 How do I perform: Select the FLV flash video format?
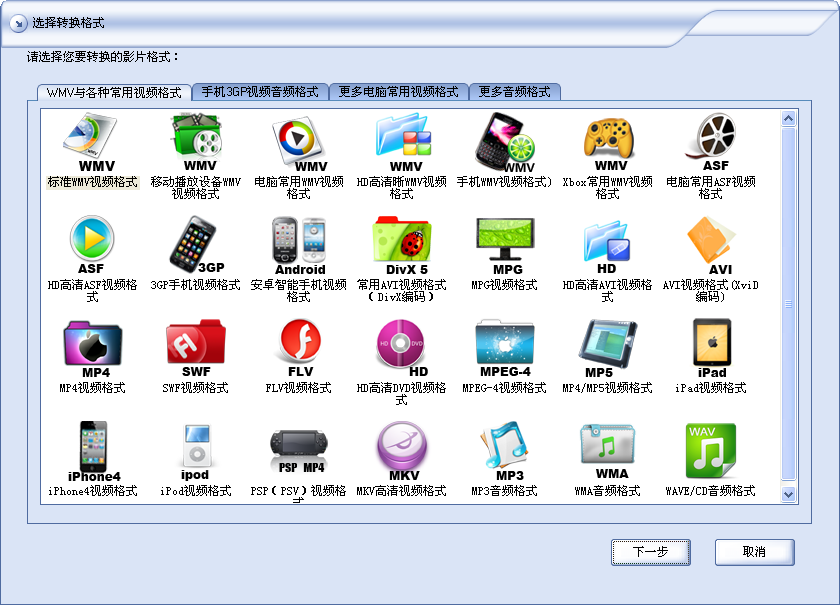(x=298, y=349)
